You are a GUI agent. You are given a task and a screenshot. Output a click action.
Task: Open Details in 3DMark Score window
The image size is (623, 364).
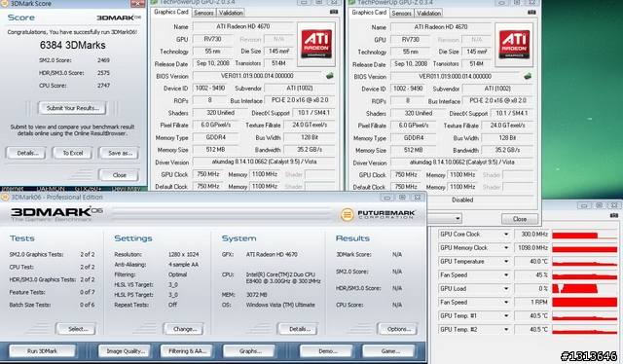point(26,153)
